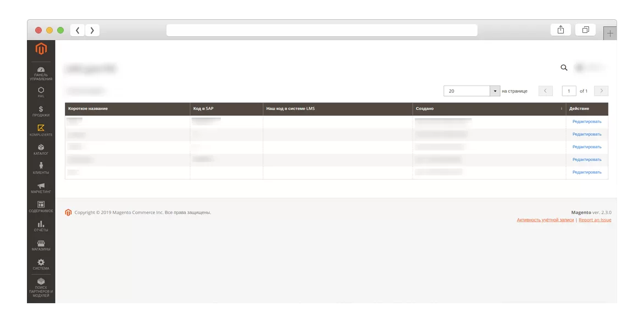
Task: Open the Report an Issue link
Action: point(595,220)
